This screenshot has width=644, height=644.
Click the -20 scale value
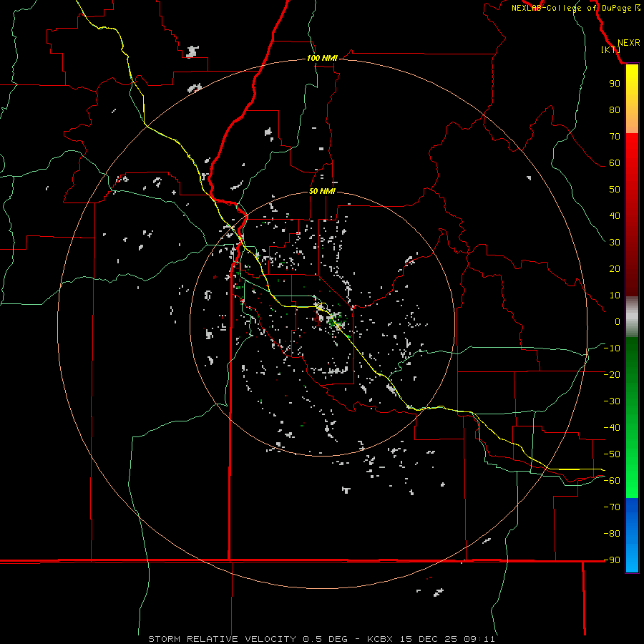612,374
